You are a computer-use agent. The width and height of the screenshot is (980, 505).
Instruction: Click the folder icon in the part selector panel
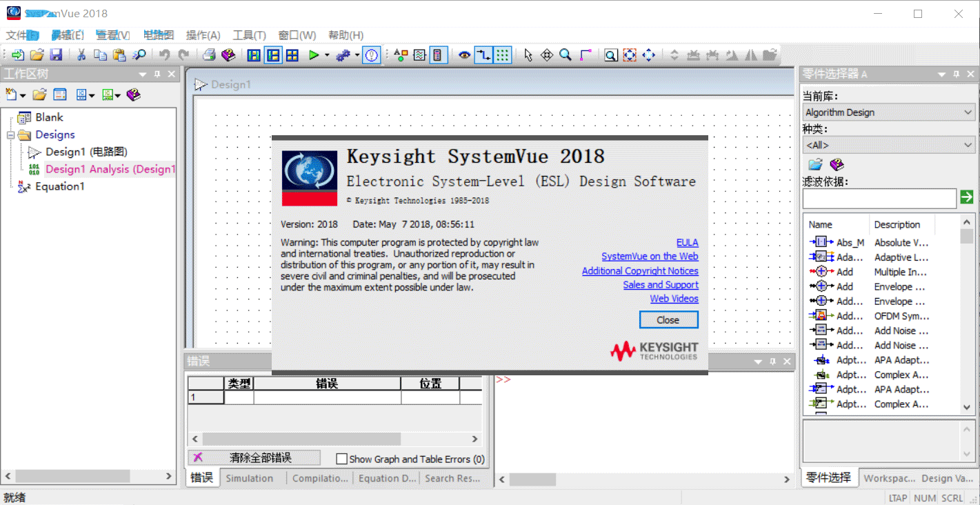click(816, 164)
